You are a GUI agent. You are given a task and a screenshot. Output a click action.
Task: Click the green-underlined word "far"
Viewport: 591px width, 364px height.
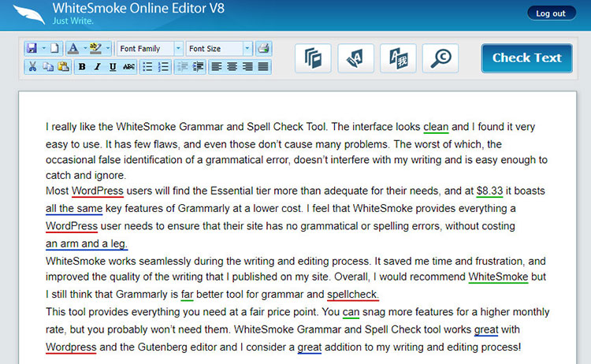(x=187, y=295)
